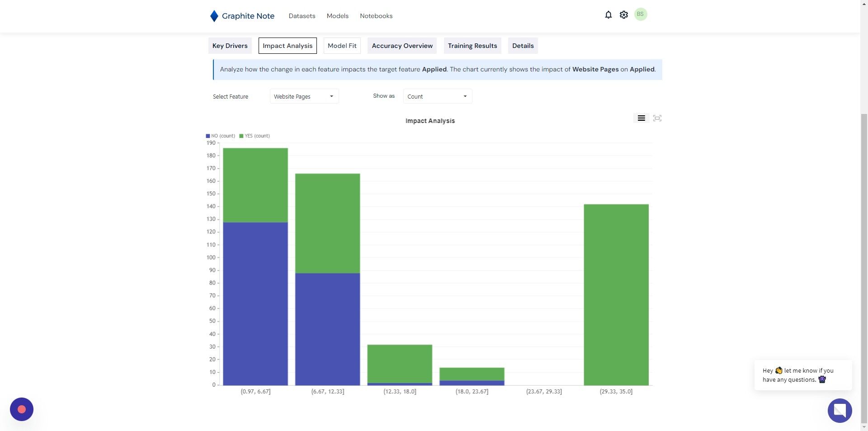Open the Show as Count dropdown
Viewport: 868px width, 431px height.
pyautogui.click(x=438, y=96)
